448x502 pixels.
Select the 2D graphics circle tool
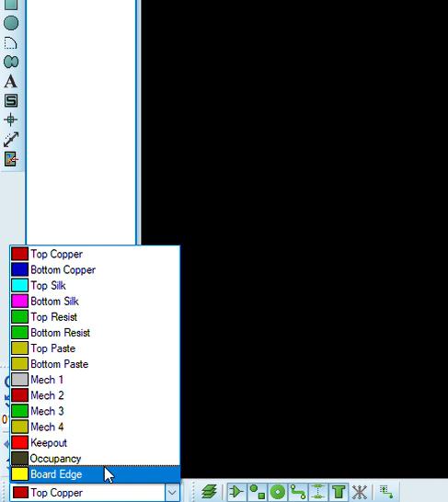pos(11,23)
